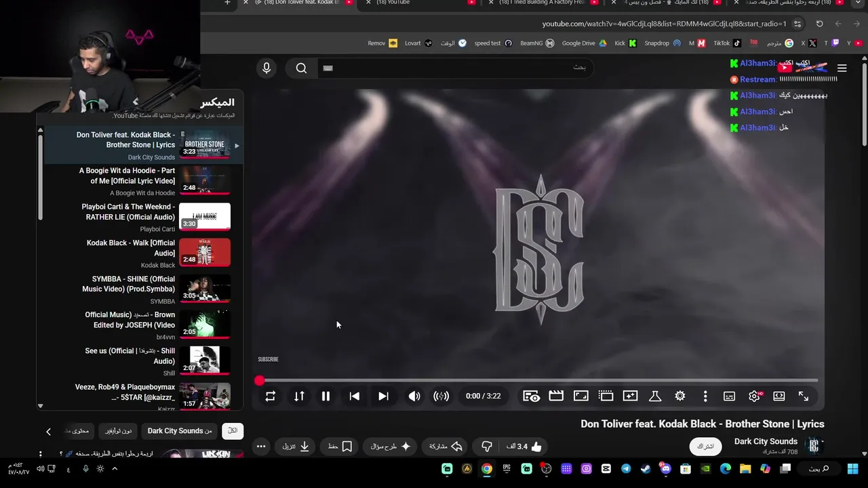Click the audio booster waves icon in the player
This screenshot has width=868, height=488.
click(441, 396)
